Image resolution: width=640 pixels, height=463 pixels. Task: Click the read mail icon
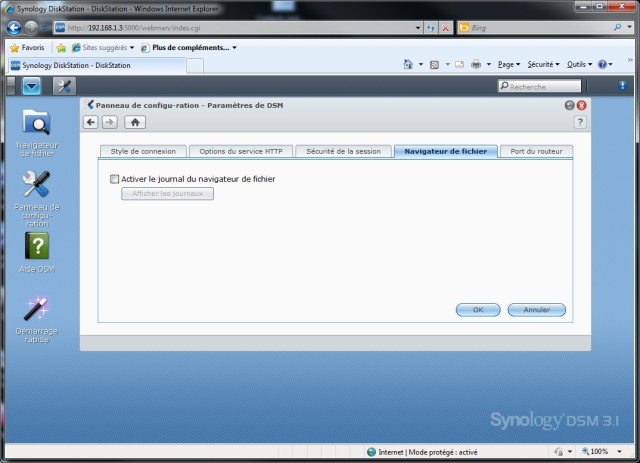[x=460, y=65]
